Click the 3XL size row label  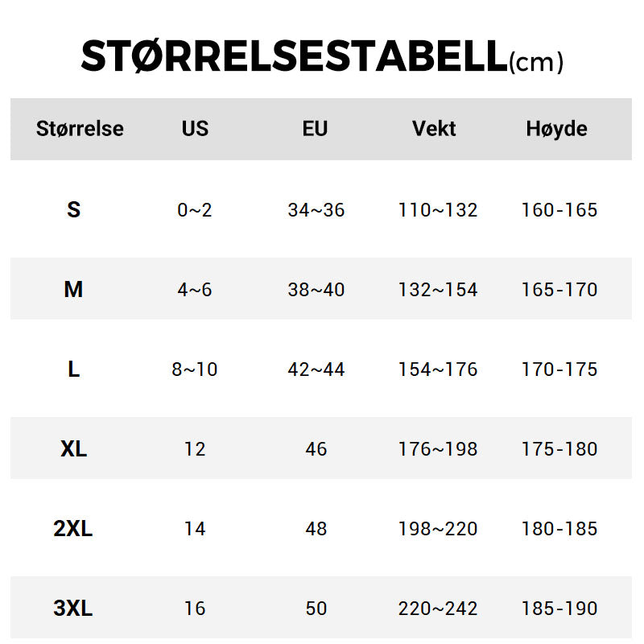coord(73,609)
